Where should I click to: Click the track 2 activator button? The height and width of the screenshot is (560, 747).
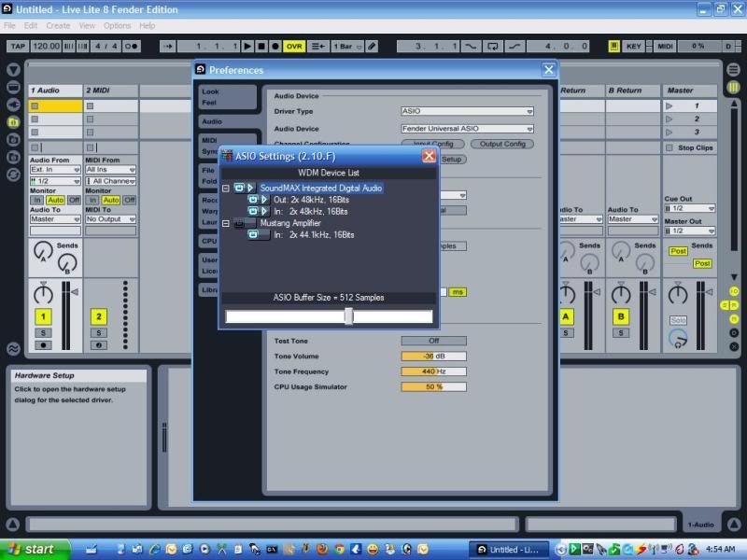coord(99,317)
